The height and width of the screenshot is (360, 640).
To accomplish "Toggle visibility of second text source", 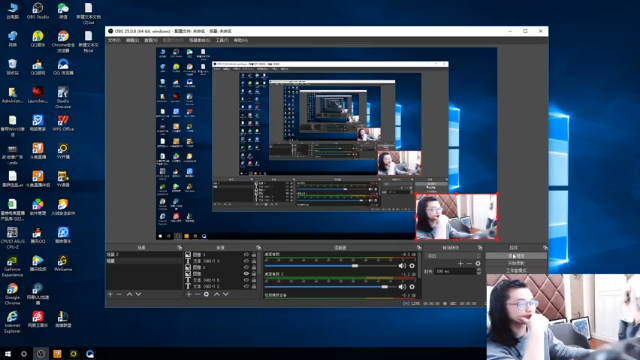I will click(246, 280).
